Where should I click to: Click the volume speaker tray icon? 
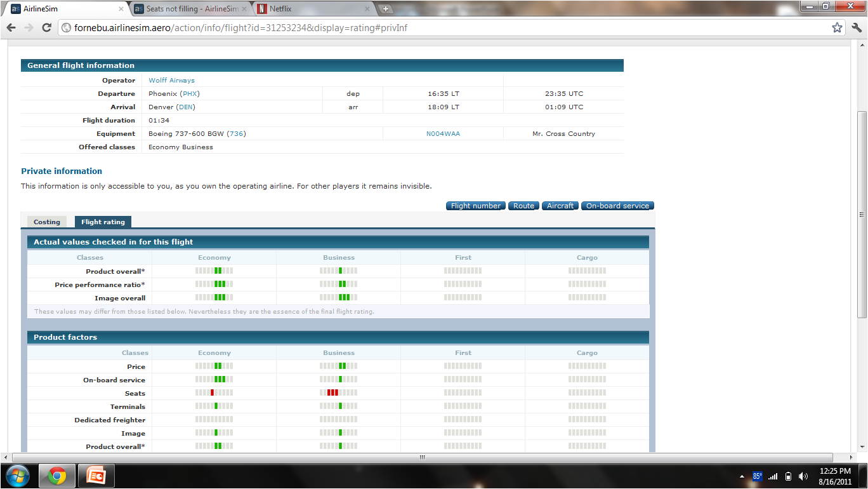(x=803, y=476)
